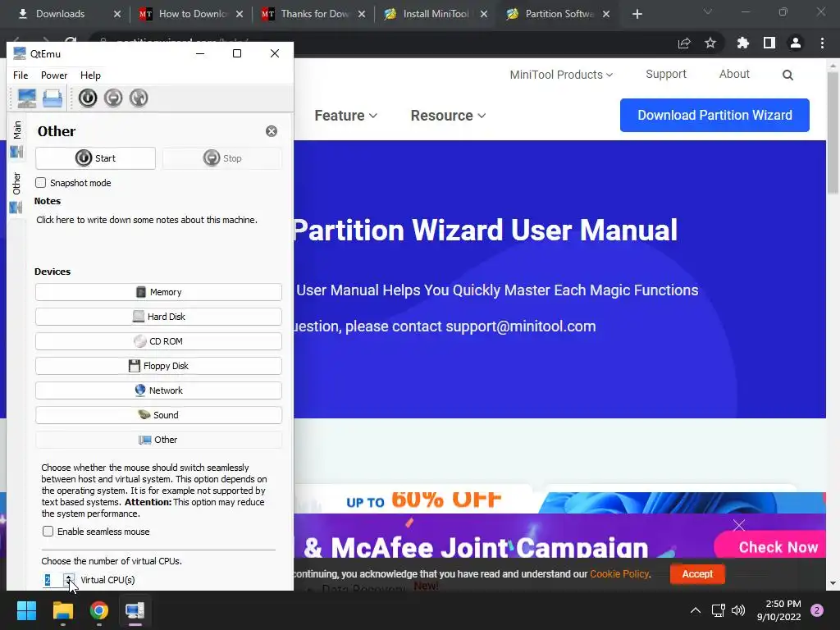Open Google Chrome from taskbar

[99, 610]
